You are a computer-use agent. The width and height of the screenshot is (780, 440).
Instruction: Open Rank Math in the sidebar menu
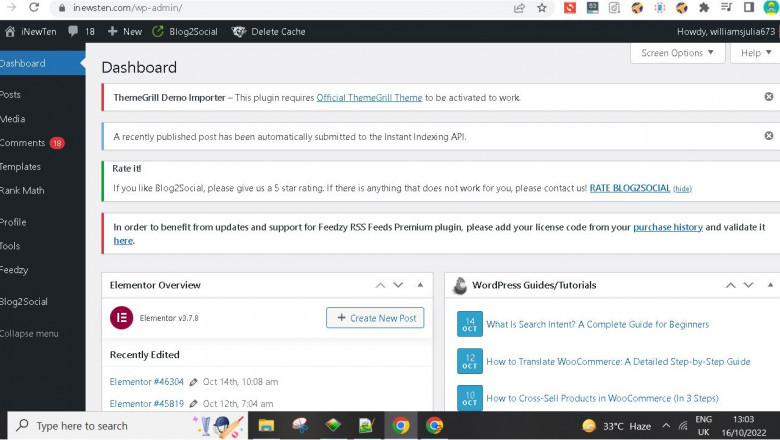22,190
